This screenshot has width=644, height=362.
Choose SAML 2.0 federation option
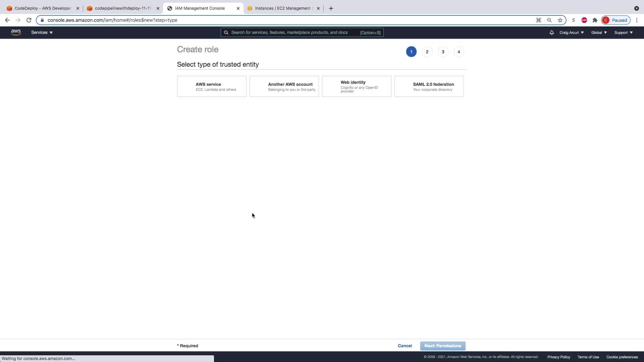point(429,86)
